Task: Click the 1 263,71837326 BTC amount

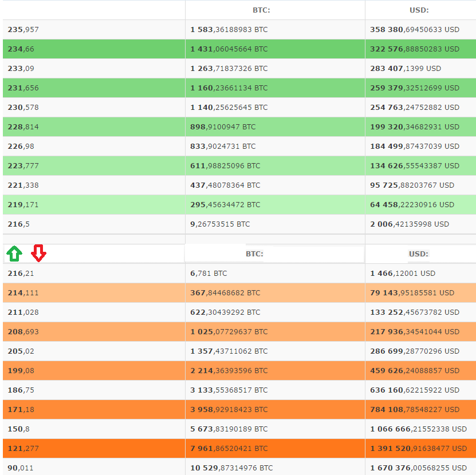Action: (x=229, y=69)
